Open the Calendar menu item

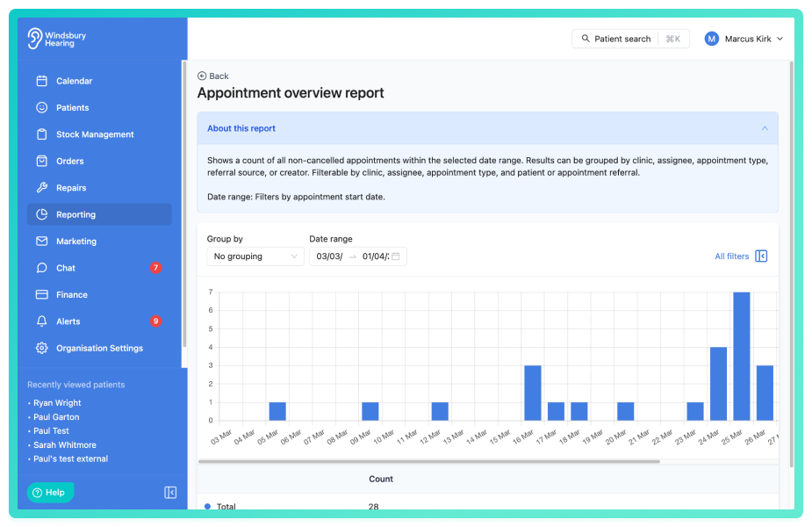tap(99, 81)
